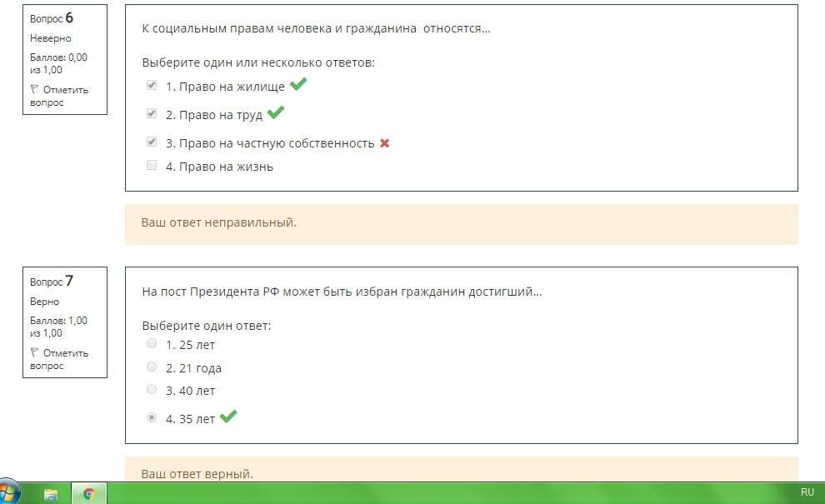Click the green checkmark beside Право на жилище
Screen dimensions: 825x504
tap(298, 83)
